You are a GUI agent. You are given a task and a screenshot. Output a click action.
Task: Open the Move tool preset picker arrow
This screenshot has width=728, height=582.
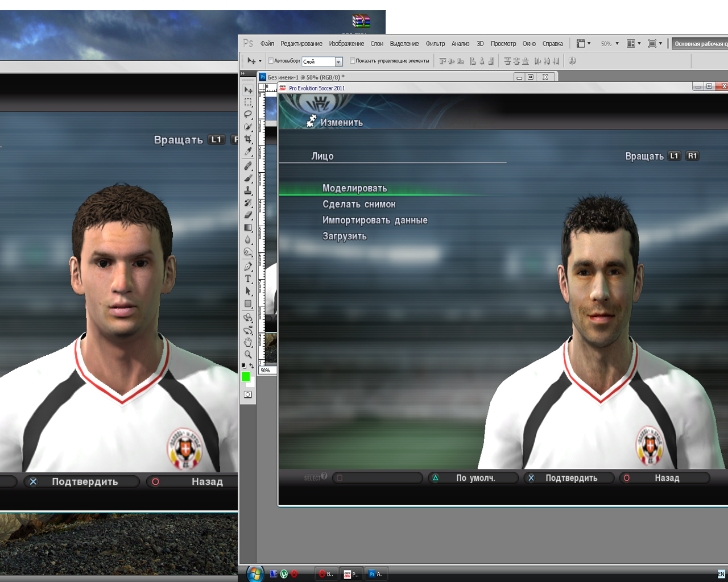pyautogui.click(x=260, y=61)
